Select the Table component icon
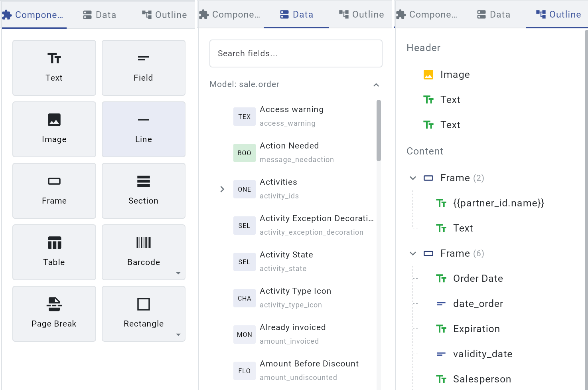The image size is (588, 390). point(54,252)
